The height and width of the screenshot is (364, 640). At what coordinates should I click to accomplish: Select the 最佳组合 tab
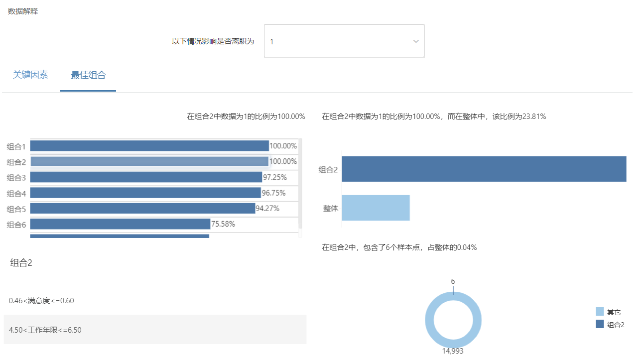(88, 76)
